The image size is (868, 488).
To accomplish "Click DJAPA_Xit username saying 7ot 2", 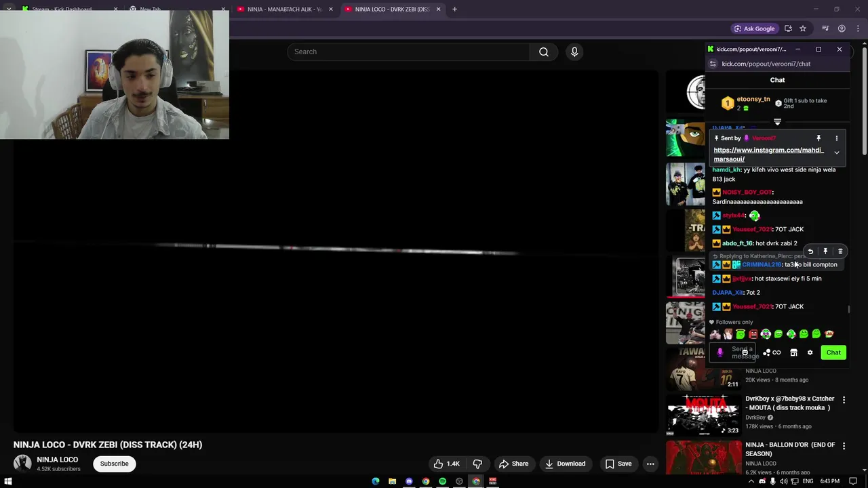I will pos(728,293).
